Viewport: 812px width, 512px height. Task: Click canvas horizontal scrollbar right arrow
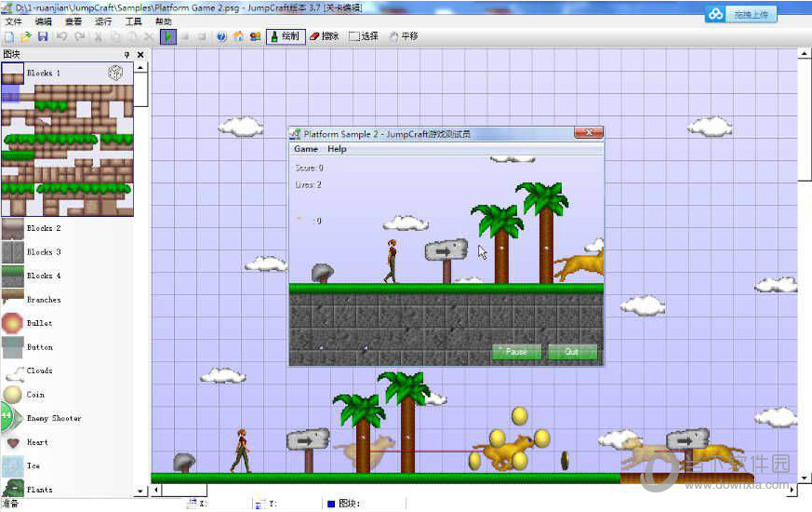[792, 490]
